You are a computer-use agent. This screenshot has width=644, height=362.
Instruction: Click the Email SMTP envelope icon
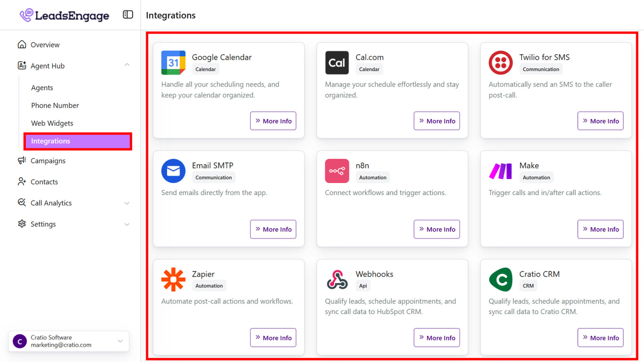173,171
